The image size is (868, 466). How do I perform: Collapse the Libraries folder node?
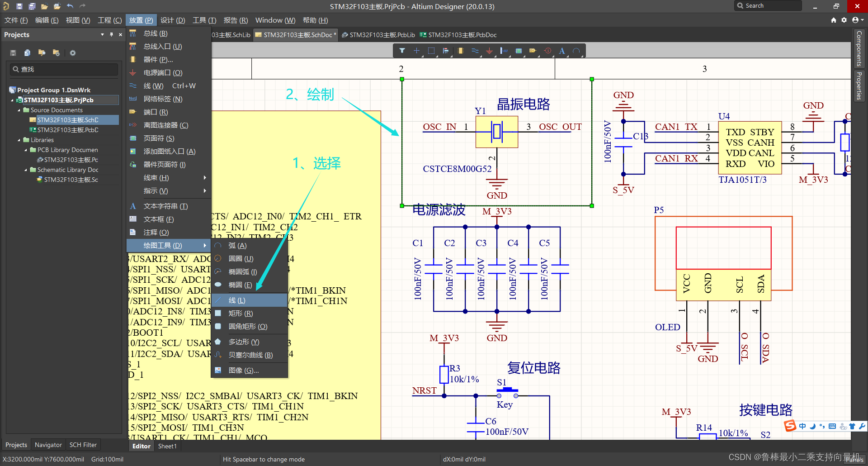tap(19, 140)
